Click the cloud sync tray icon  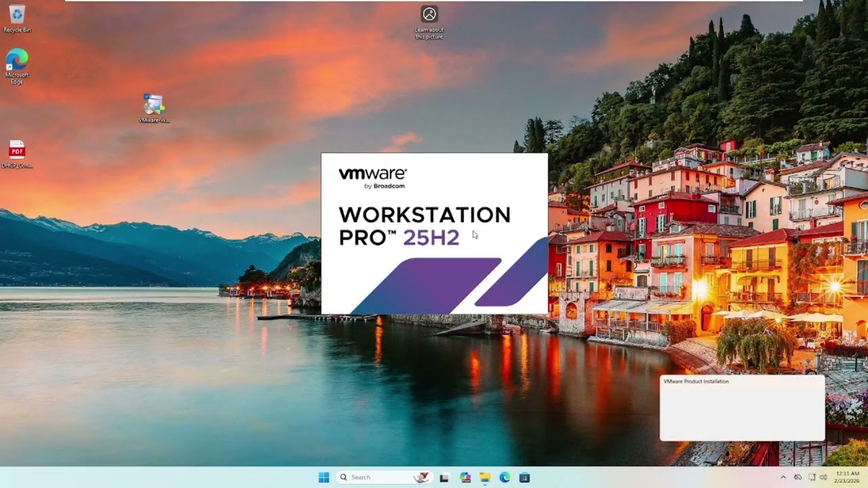point(797,477)
